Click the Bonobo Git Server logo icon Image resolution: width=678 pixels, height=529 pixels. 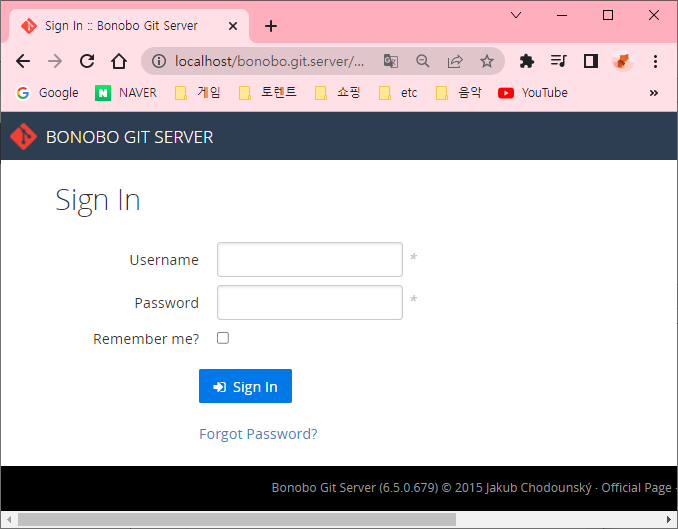pyautogui.click(x=23, y=137)
